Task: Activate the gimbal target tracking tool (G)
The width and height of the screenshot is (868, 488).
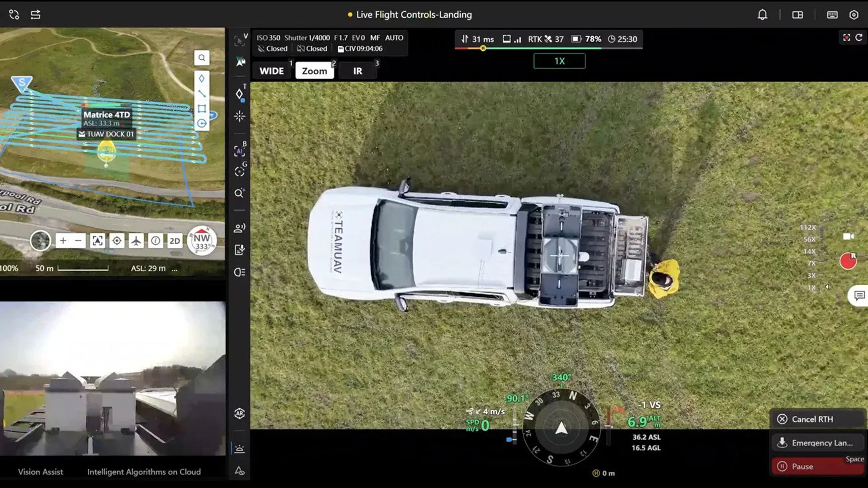Action: click(240, 171)
